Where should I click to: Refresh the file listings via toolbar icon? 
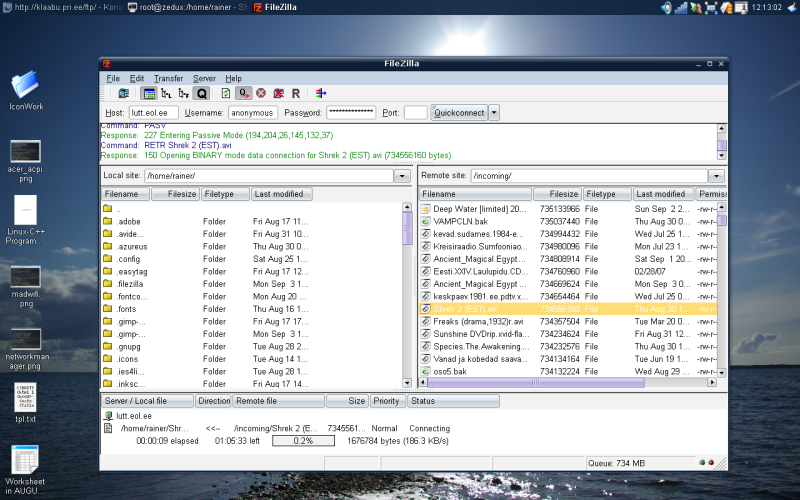[x=226, y=93]
